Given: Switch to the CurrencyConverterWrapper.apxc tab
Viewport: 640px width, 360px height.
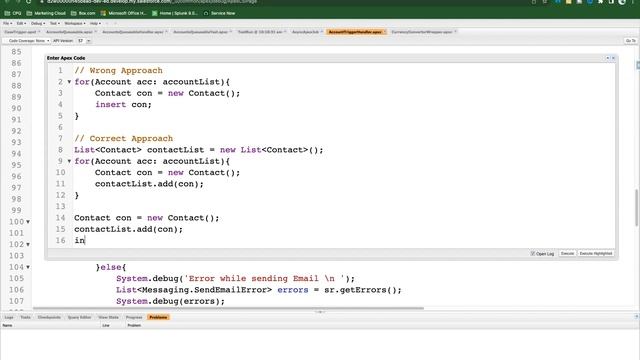Looking at the screenshot, I should pos(423,32).
